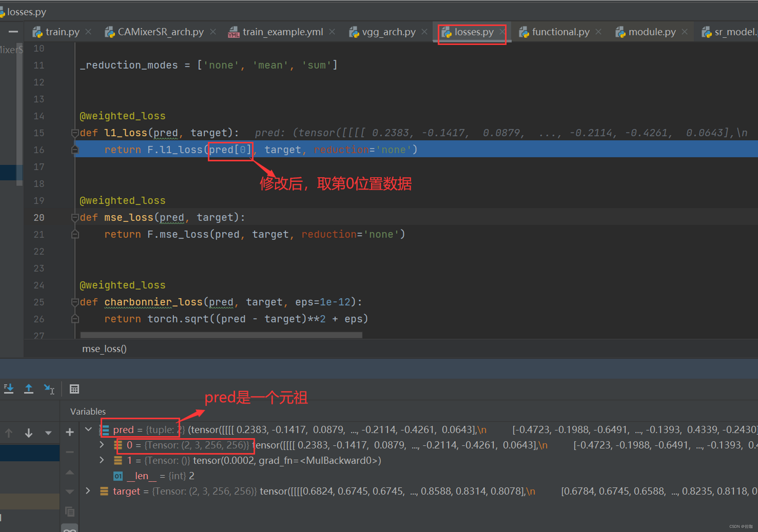758x532 pixels.
Task: Fold the mse_loss function at line 20
Action: coord(75,217)
